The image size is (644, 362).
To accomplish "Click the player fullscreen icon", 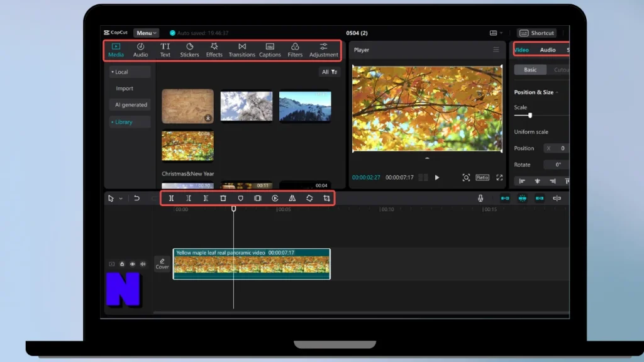I will click(499, 177).
